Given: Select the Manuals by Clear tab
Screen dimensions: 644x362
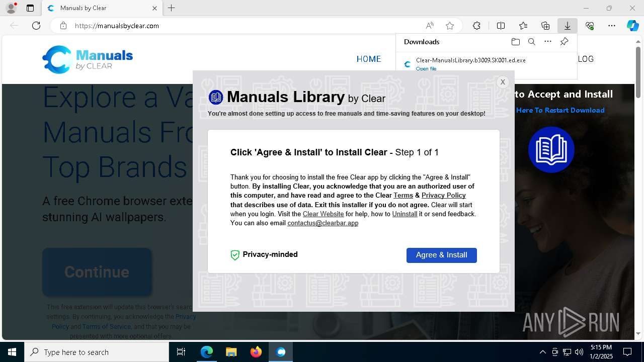Looking at the screenshot, I should (x=102, y=8).
